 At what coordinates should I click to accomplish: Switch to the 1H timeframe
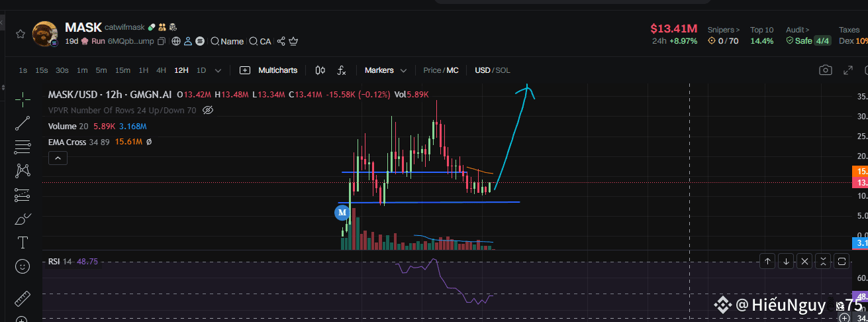coord(143,70)
